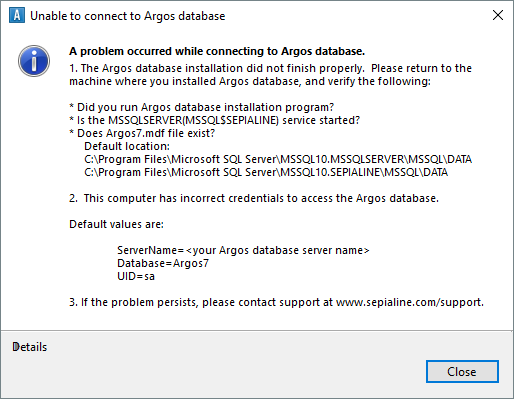Click the Close button
Image resolution: width=514 pixels, height=399 pixels.
coord(462,371)
